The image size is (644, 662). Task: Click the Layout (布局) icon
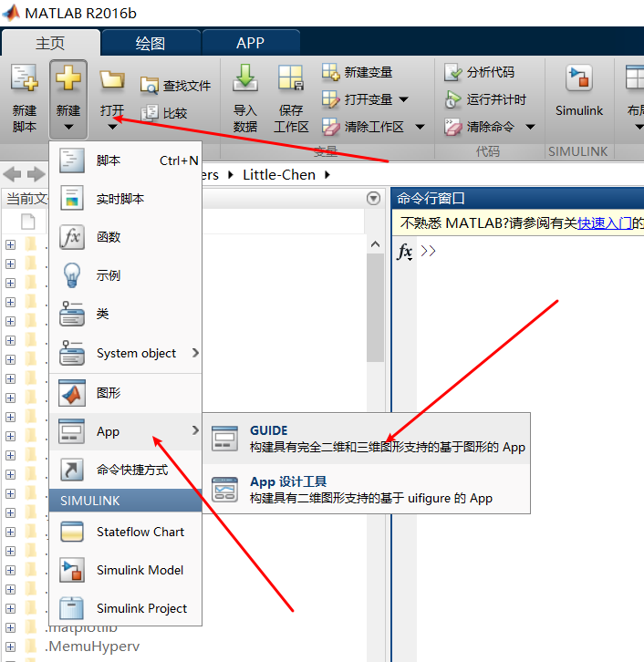tap(635, 78)
